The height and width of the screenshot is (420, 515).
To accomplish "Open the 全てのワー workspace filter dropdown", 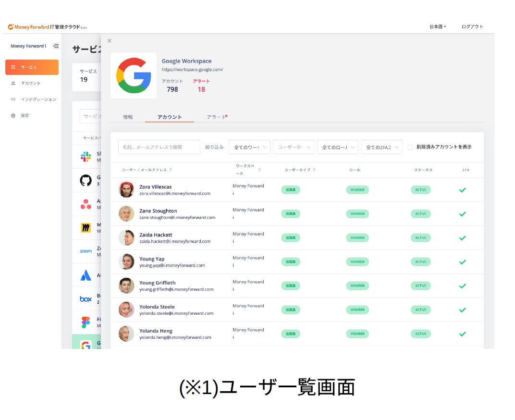I will point(250,147).
